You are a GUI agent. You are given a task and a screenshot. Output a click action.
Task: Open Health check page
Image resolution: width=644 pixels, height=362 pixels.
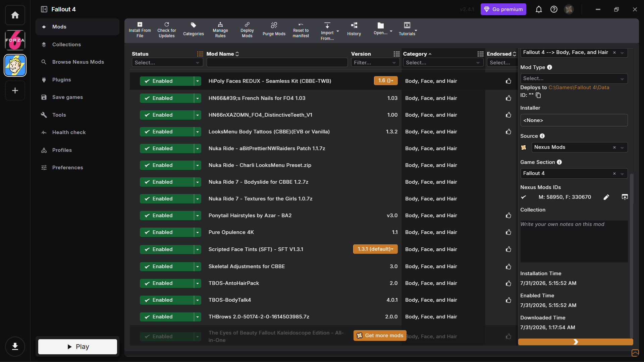pos(77,132)
